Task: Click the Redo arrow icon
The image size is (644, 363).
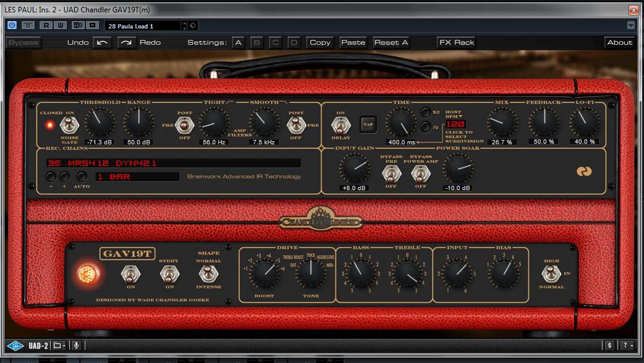Action: tap(126, 43)
